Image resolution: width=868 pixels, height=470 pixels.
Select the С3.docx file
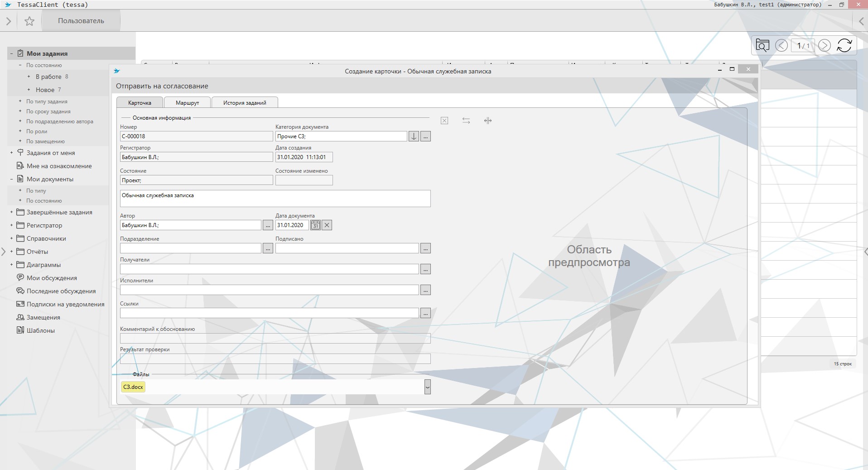click(133, 387)
